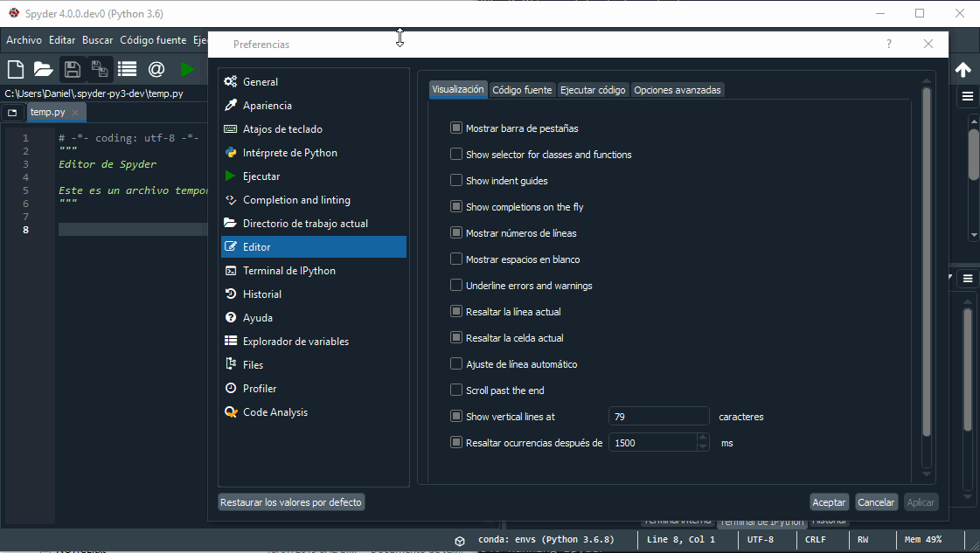Click the vertical lines characters field
Screen dimensions: 980x553
click(x=659, y=416)
